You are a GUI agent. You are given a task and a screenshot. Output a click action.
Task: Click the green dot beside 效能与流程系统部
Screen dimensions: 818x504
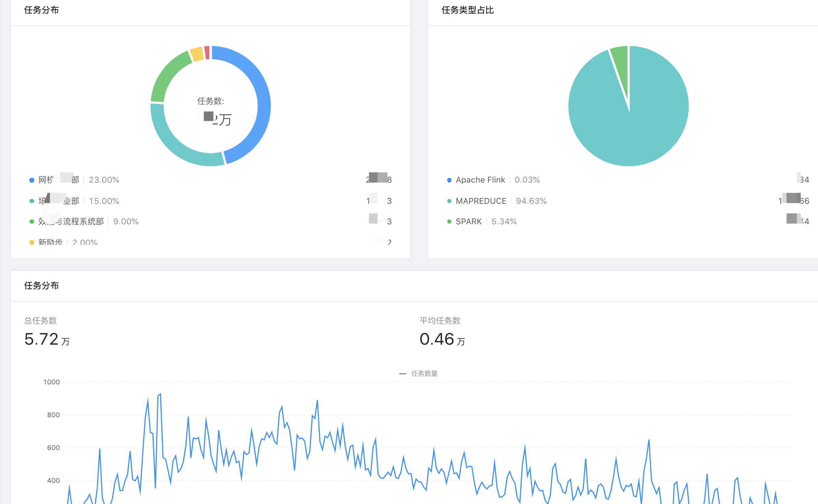pyautogui.click(x=32, y=222)
